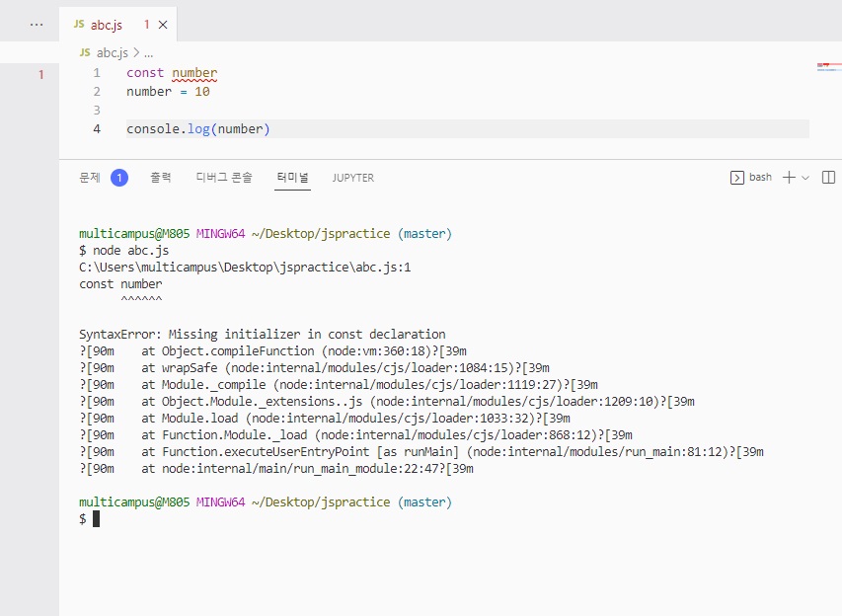The height and width of the screenshot is (616, 842).
Task: Open the JUPYTER panel tab
Action: pyautogui.click(x=352, y=178)
